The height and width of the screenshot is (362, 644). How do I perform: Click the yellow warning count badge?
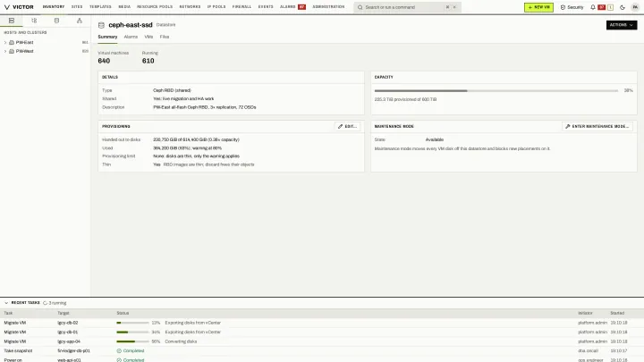coord(610,7)
